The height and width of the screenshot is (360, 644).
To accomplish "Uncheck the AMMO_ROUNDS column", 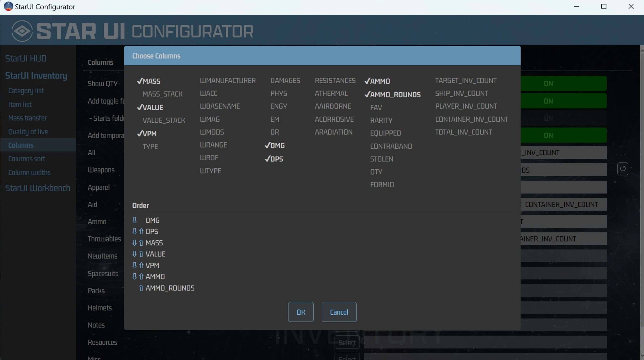I will point(393,95).
